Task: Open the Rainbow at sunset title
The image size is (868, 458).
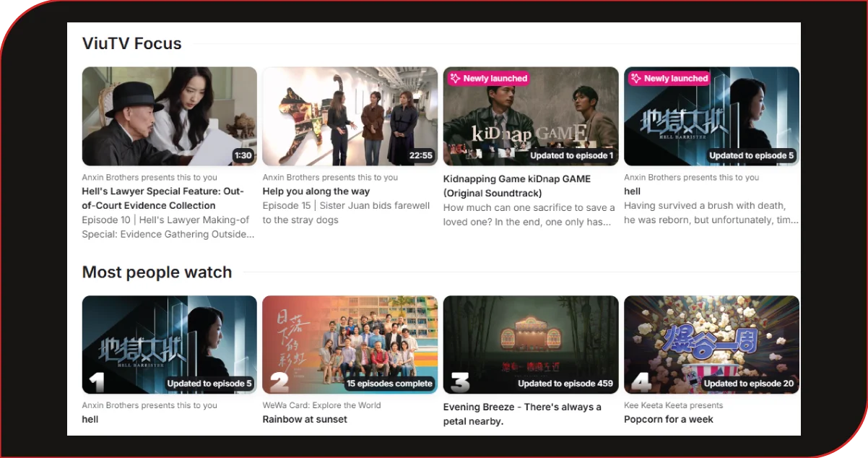Action: [x=305, y=419]
